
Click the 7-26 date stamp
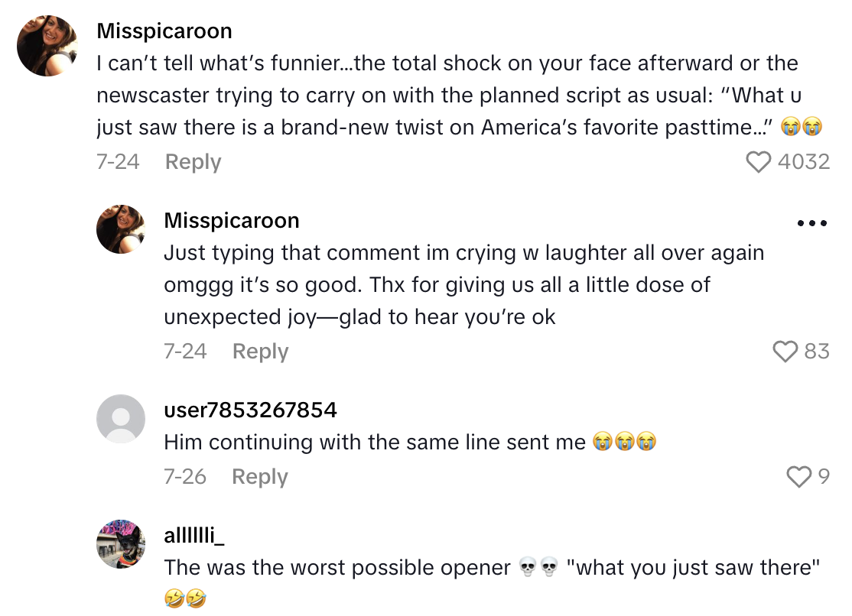coord(185,477)
